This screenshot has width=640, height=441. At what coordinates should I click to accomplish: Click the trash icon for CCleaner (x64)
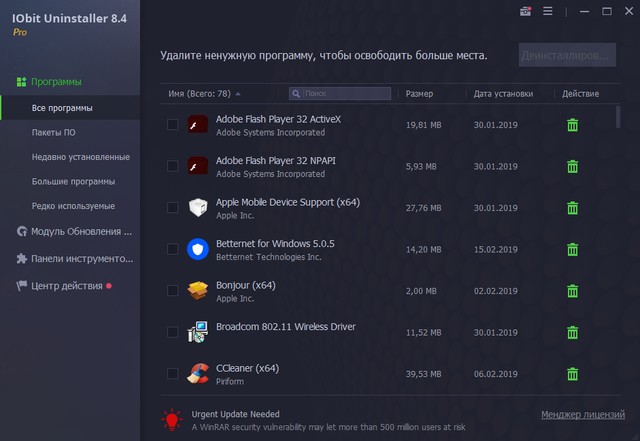tap(573, 374)
